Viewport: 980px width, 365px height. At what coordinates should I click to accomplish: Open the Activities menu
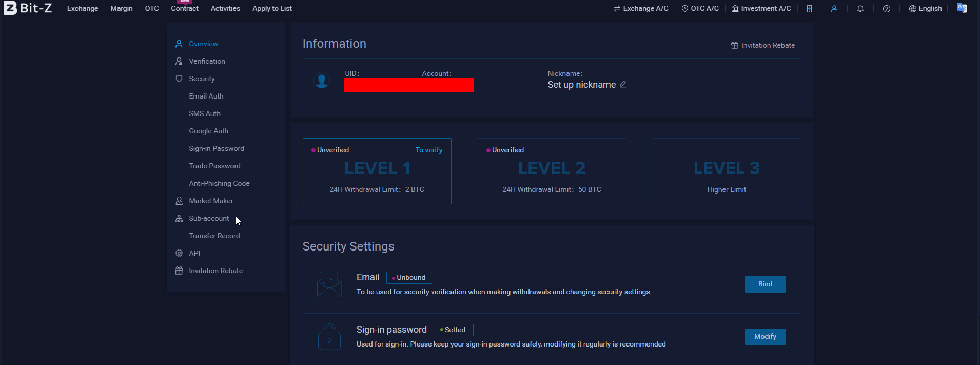point(225,9)
